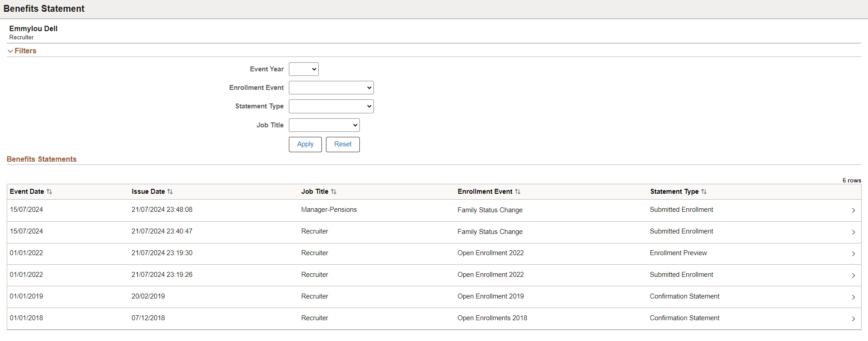Sort table by Statement Type icon

704,192
